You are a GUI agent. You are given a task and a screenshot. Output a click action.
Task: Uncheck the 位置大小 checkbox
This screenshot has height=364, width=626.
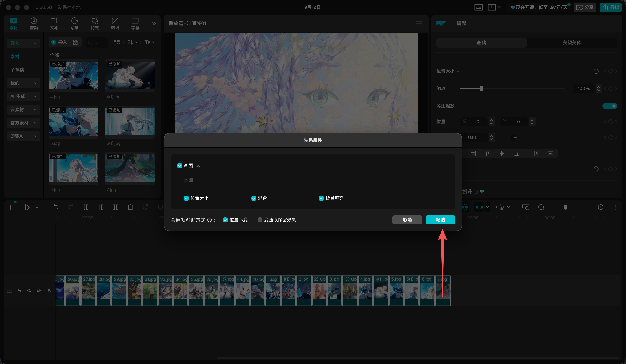pyautogui.click(x=186, y=198)
